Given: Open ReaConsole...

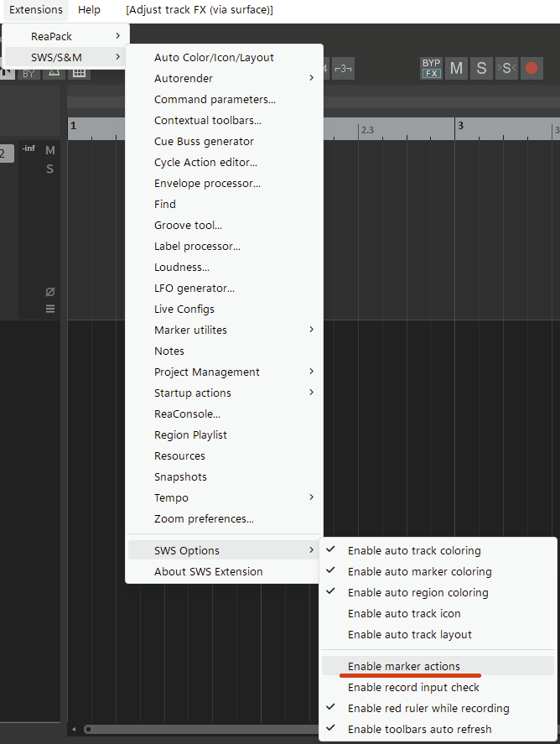Looking at the screenshot, I should (x=225, y=414).
